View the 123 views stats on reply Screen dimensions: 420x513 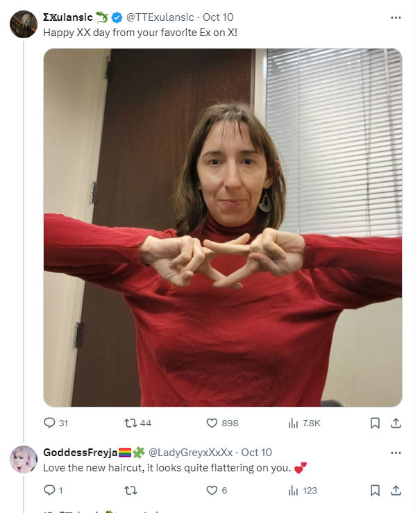click(303, 490)
